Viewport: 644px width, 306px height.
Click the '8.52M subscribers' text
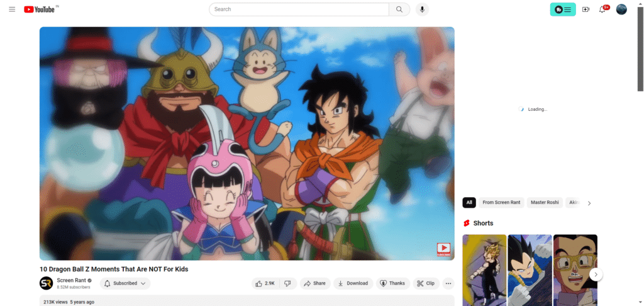click(x=74, y=287)
